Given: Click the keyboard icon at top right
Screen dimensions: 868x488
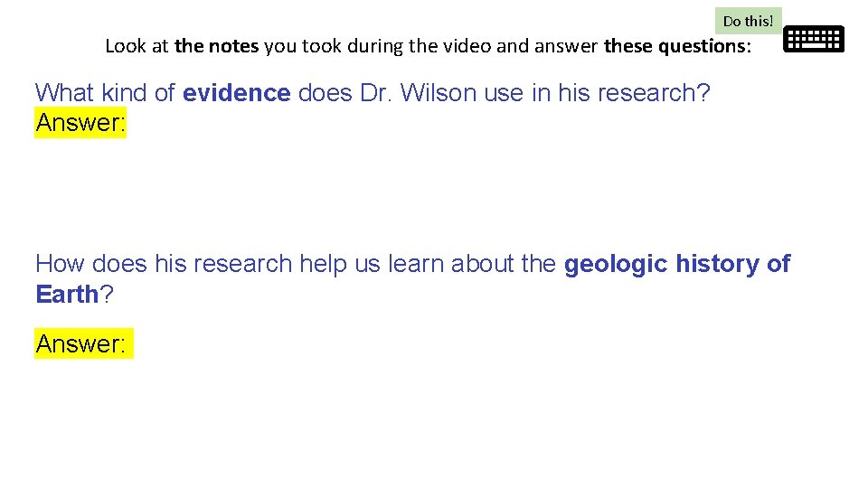Looking at the screenshot, I should 813,39.
